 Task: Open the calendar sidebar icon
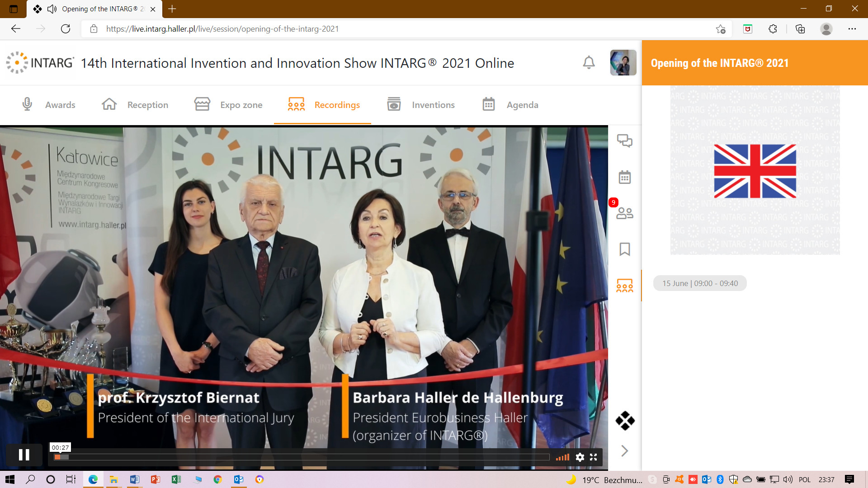click(625, 177)
